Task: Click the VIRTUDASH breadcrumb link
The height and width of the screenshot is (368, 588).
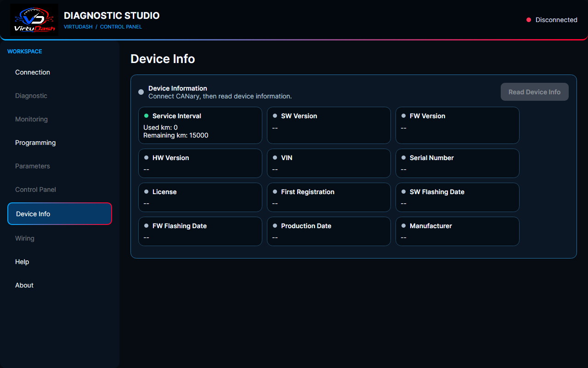Action: [x=78, y=27]
